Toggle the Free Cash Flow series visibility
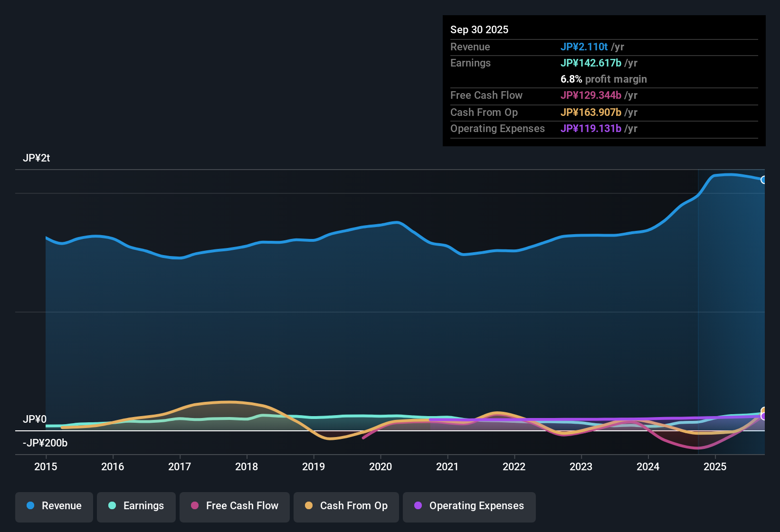780x532 pixels. tap(234, 506)
